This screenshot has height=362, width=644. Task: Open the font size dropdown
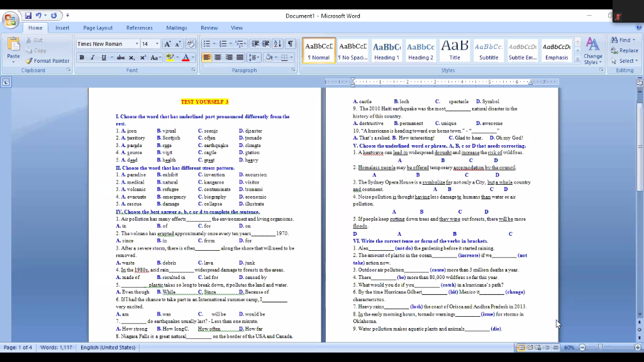coord(157,44)
